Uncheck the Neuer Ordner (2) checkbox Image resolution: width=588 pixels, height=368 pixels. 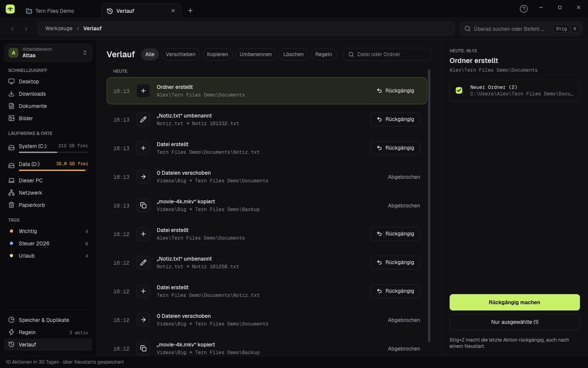(x=459, y=90)
